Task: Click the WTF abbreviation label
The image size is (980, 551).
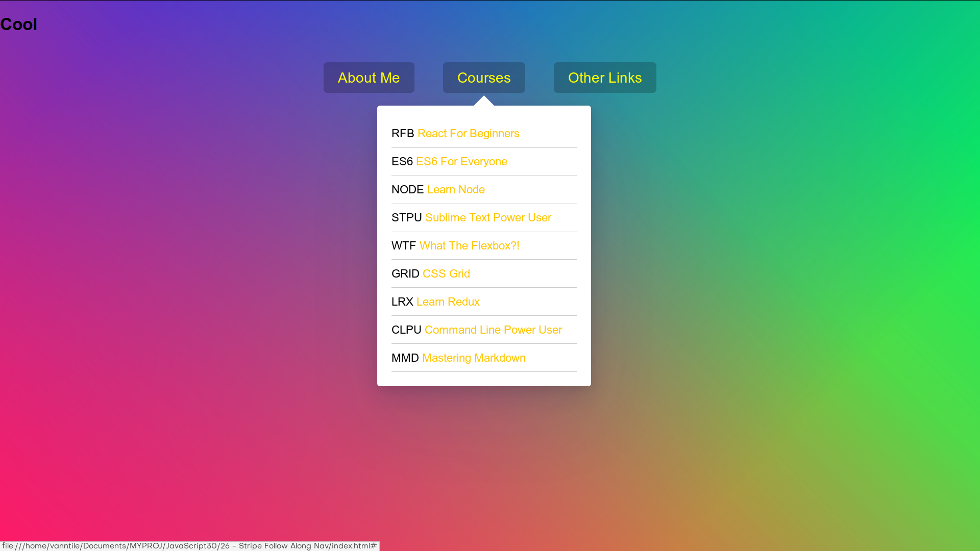Action: [x=404, y=245]
